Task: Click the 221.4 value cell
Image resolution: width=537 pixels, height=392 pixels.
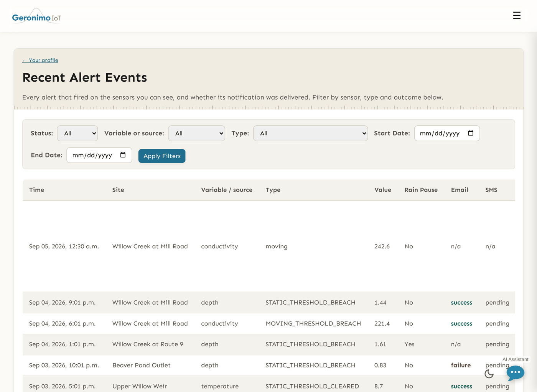Action: pyautogui.click(x=382, y=323)
